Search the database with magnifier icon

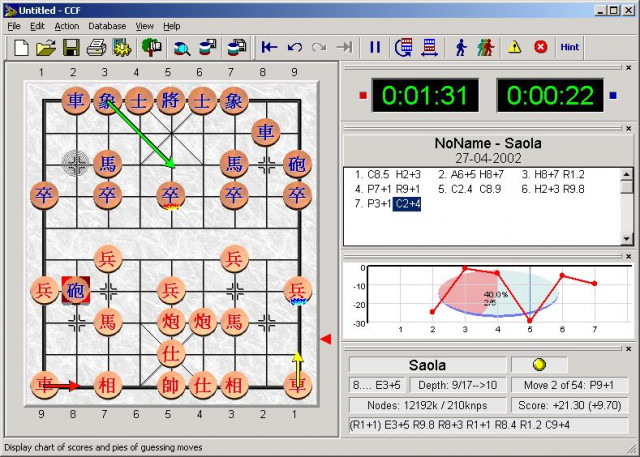tap(182, 47)
